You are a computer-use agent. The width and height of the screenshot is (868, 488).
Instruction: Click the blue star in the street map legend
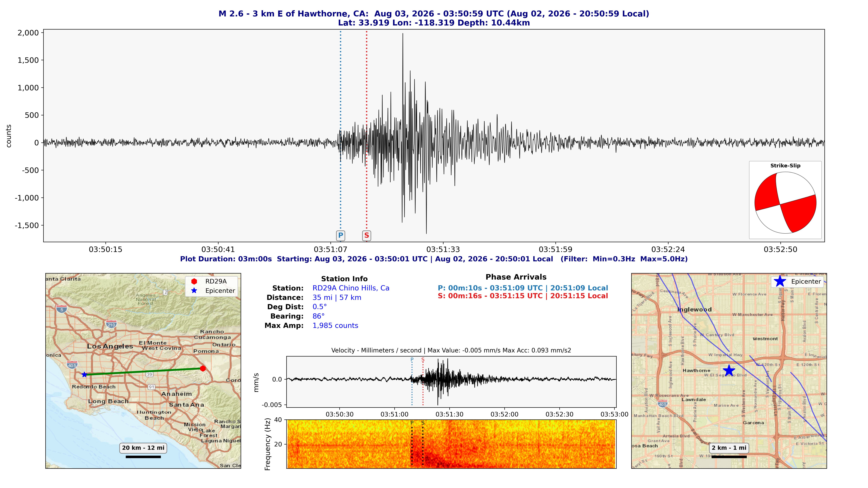click(x=780, y=281)
